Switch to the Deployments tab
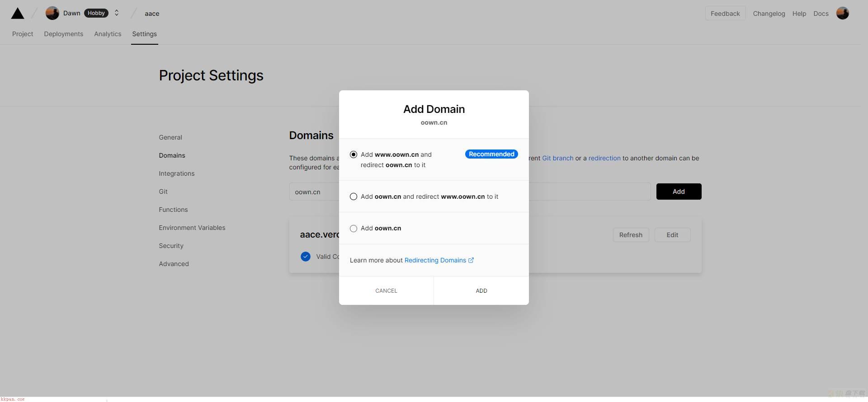This screenshot has height=402, width=868. pyautogui.click(x=64, y=34)
